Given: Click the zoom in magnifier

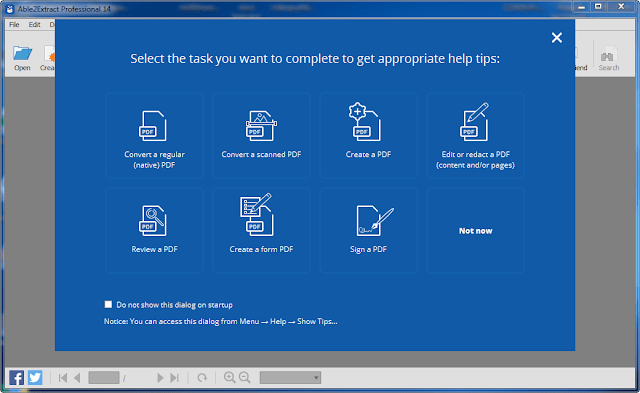Looking at the screenshot, I should coord(230,377).
